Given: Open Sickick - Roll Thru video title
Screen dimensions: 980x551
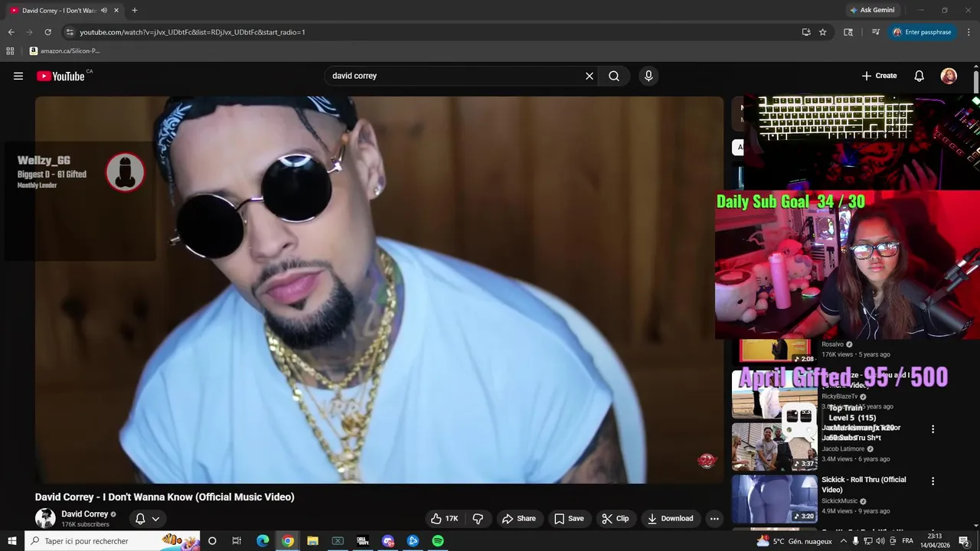Looking at the screenshot, I should 864,484.
